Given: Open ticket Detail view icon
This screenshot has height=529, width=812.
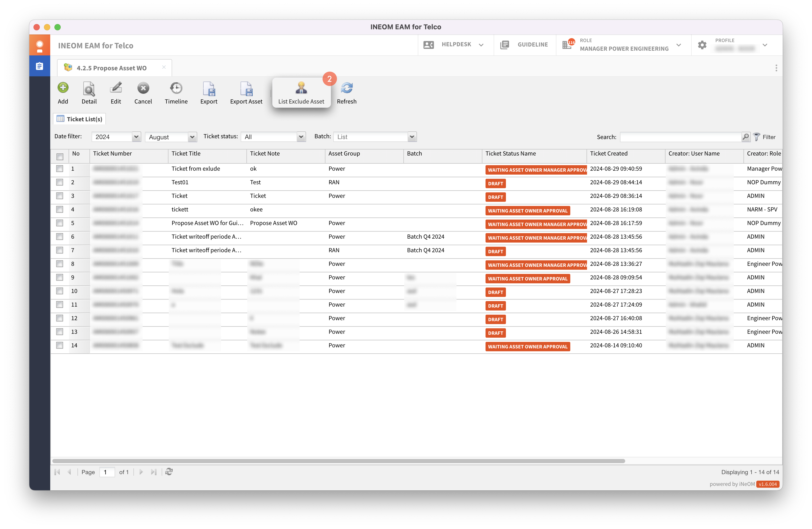Looking at the screenshot, I should pos(89,88).
